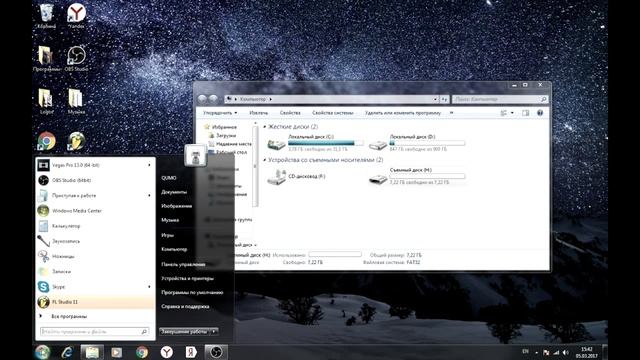Expand Приступая к работе submenu arrow
Viewport: 640px width, 360px height.
point(149,196)
